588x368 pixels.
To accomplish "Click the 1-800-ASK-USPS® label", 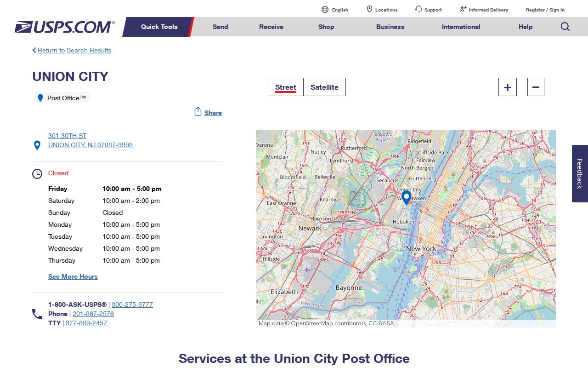I will pyautogui.click(x=77, y=305).
